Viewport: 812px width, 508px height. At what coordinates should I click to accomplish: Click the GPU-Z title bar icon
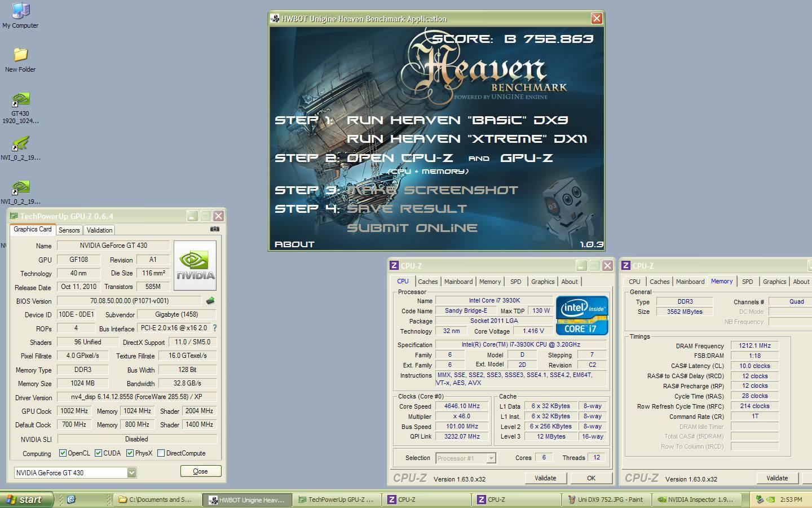14,216
